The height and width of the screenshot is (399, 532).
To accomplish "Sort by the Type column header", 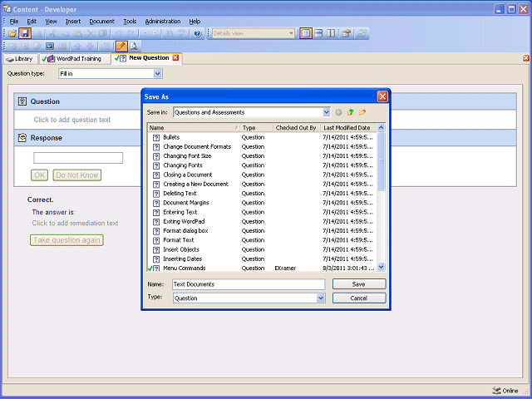I will [x=257, y=128].
